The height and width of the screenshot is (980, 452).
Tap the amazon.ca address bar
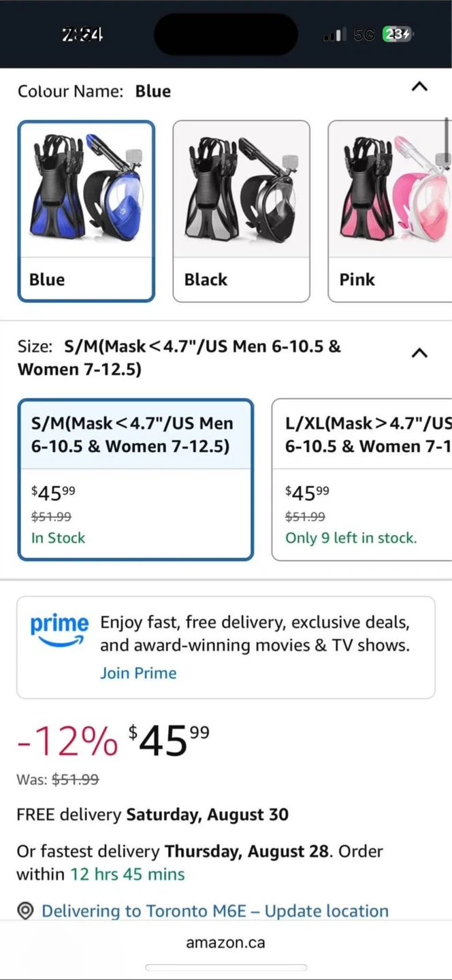225,943
